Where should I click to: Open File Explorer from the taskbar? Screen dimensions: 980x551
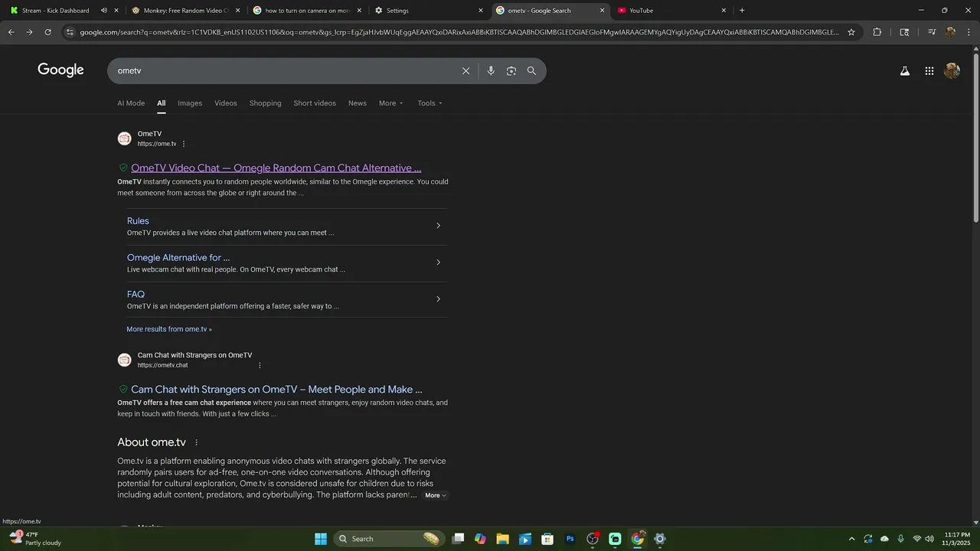pos(502,539)
